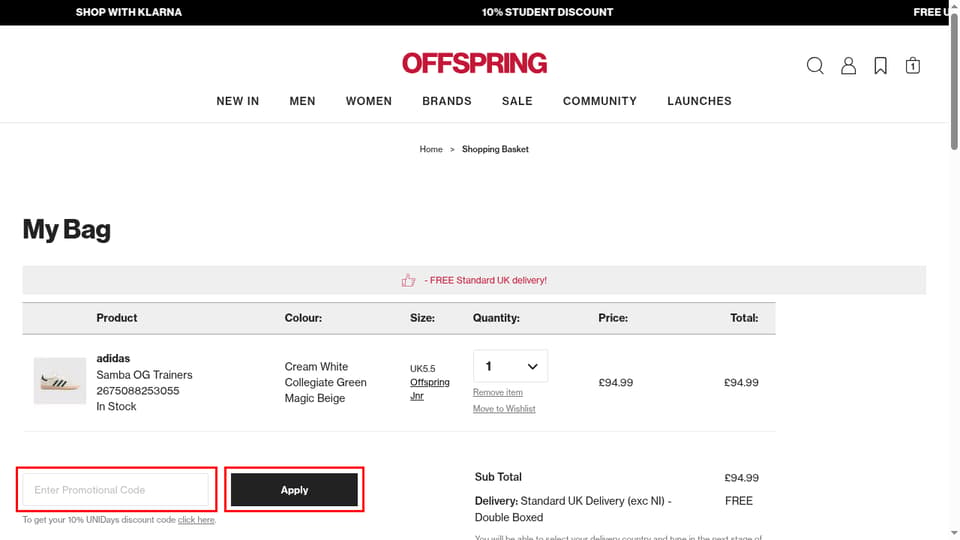Select product code 2675088253055
This screenshot has height=540, width=960.
[138, 391]
